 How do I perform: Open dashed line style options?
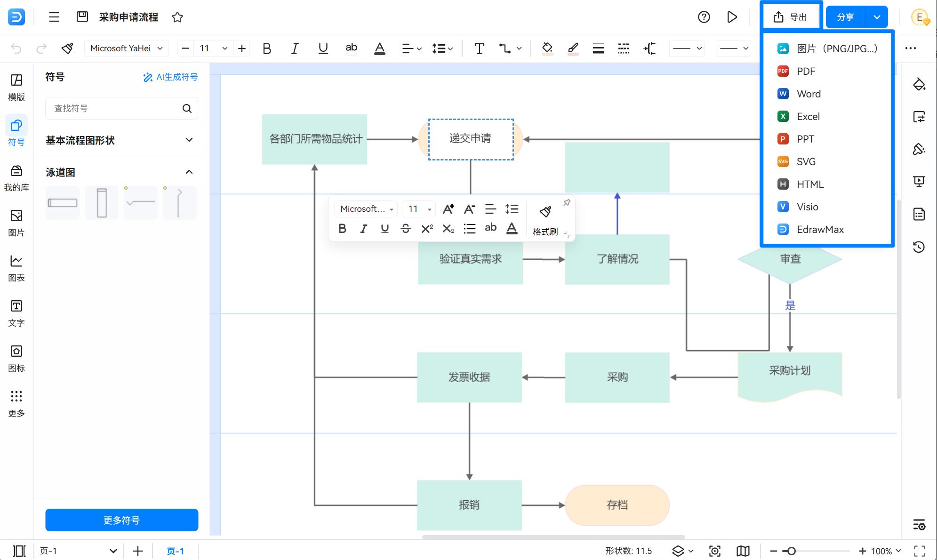pos(624,48)
